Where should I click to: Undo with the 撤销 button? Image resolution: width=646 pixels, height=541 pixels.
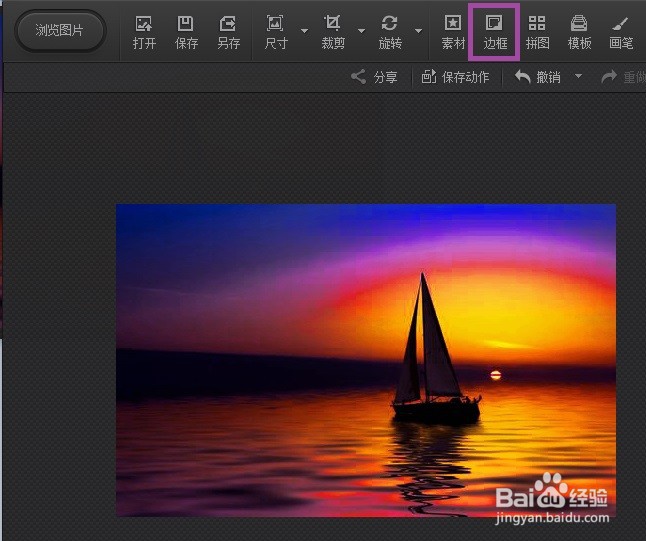[538, 77]
